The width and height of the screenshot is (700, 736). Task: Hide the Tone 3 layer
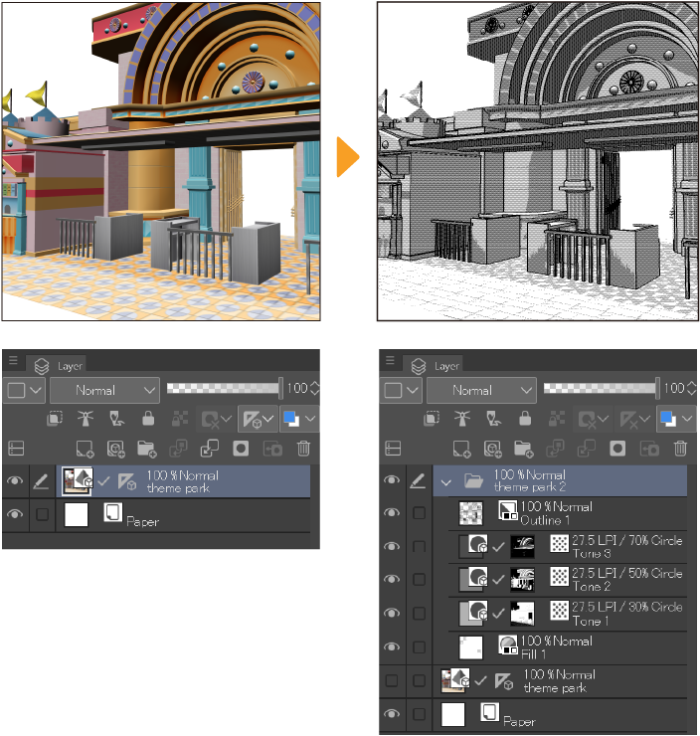[x=392, y=546]
